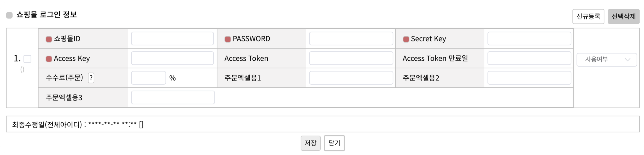Click the red marker next to 쇼핑몰ID

coord(49,39)
